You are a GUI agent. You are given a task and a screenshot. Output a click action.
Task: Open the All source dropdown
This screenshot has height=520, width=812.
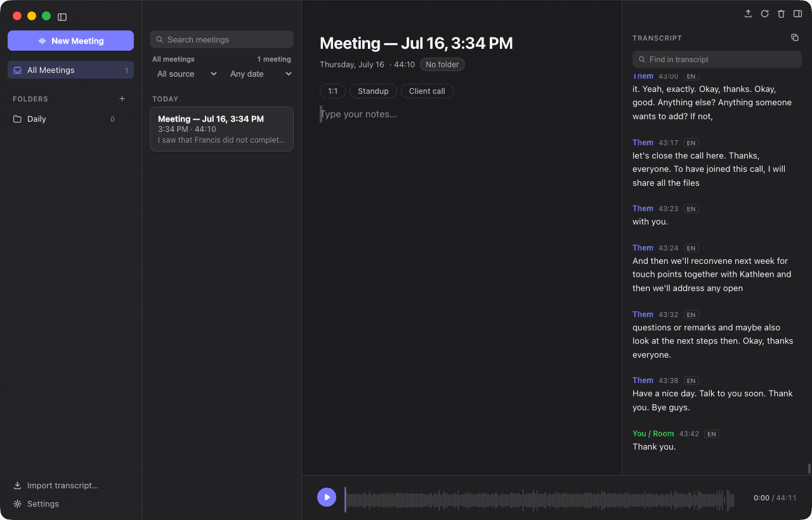pyautogui.click(x=187, y=74)
